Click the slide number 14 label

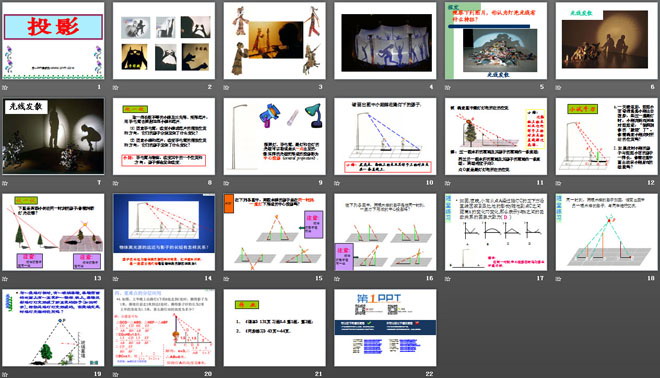coord(208,278)
